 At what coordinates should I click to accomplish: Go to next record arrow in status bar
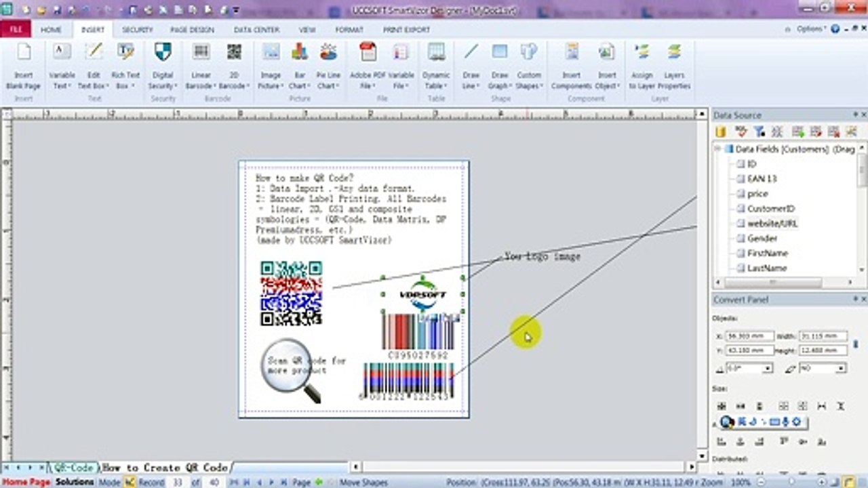pyautogui.click(x=272, y=483)
